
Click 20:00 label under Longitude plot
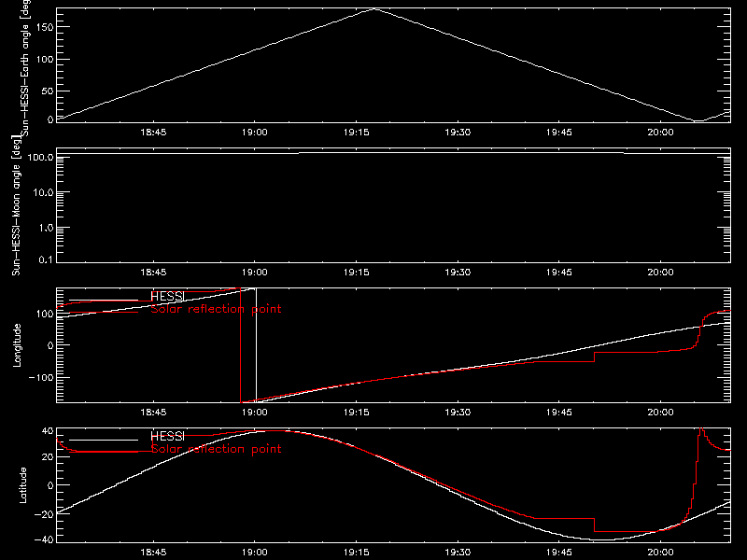click(660, 412)
